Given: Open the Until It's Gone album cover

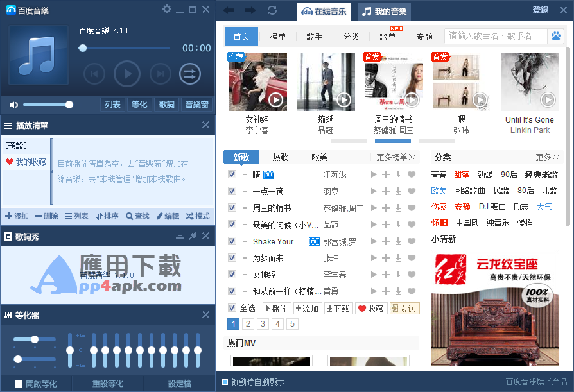Looking at the screenshot, I should coord(530,82).
